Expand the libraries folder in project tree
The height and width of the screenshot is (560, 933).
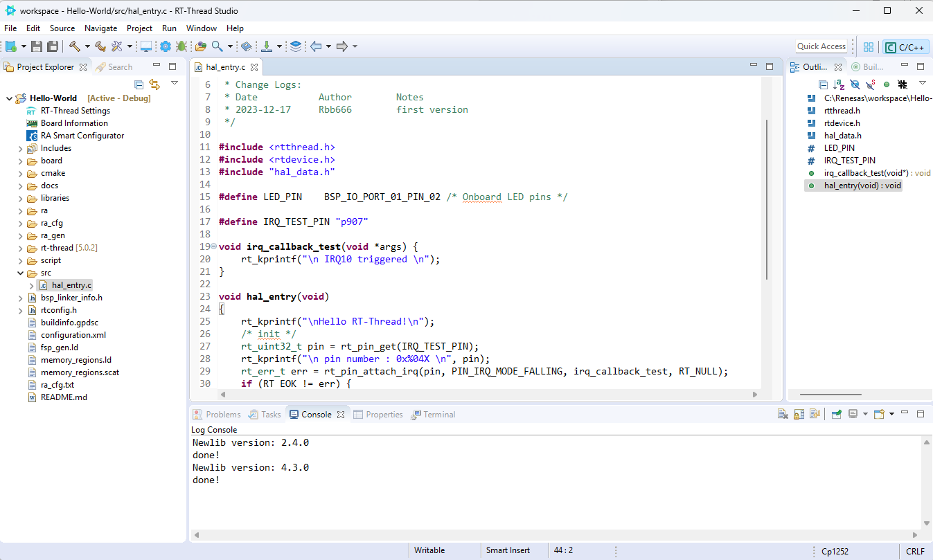coord(21,198)
